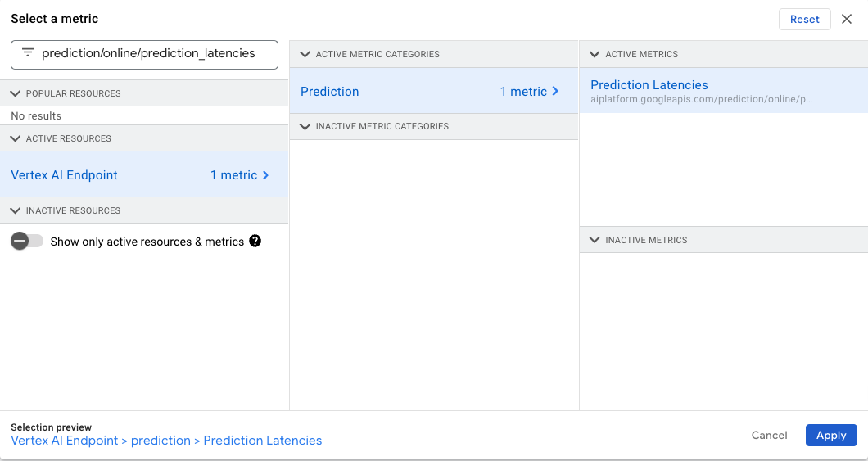Collapse the Active Resources section
The image size is (868, 461).
tap(16, 138)
